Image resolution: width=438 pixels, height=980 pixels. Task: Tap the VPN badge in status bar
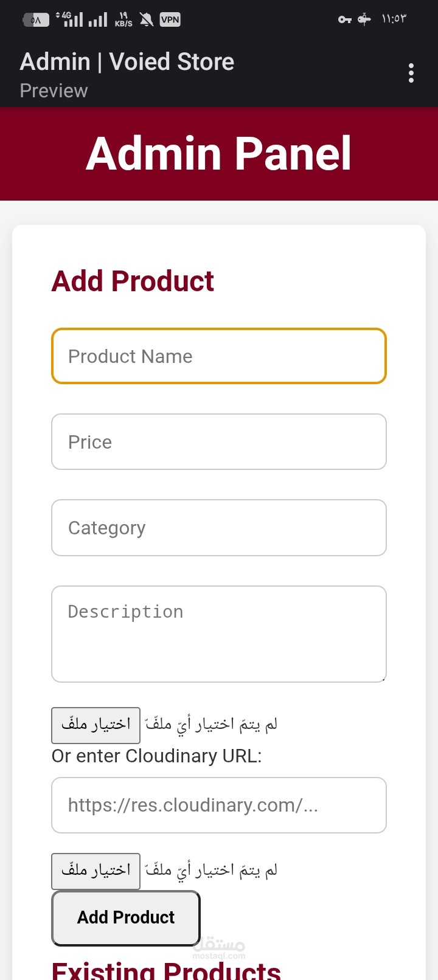(170, 19)
